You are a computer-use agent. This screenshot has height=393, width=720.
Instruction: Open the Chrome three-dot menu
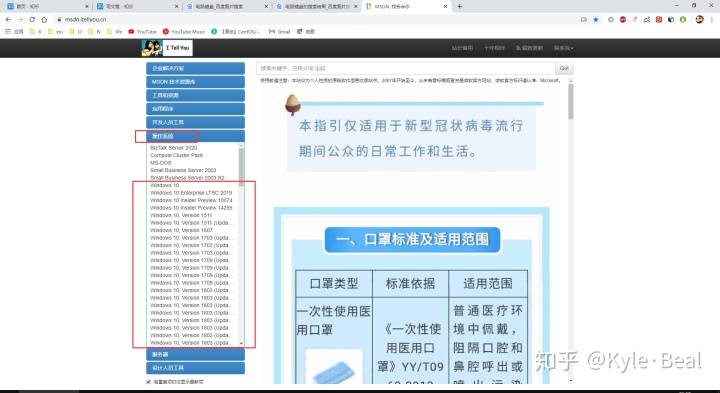(712, 20)
